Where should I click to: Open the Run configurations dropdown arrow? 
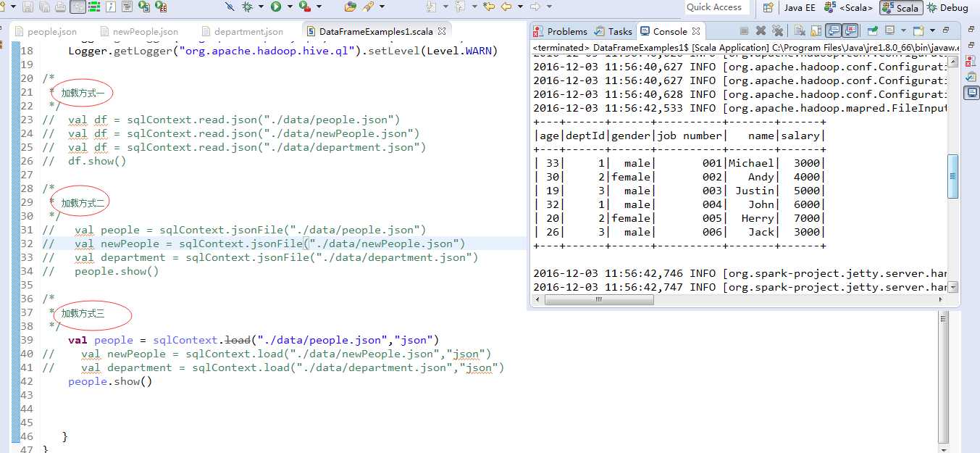[289, 7]
